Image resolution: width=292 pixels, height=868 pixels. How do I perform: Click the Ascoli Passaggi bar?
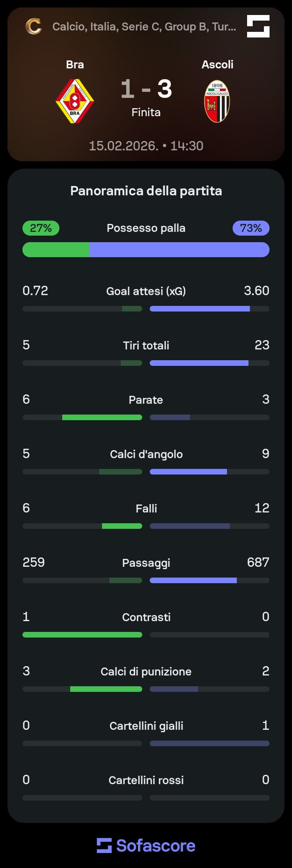210,580
